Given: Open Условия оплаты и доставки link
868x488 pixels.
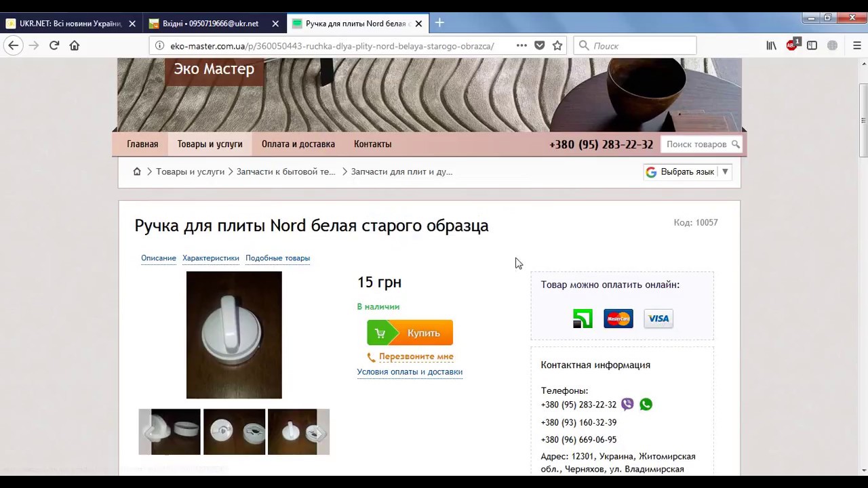Looking at the screenshot, I should (410, 371).
